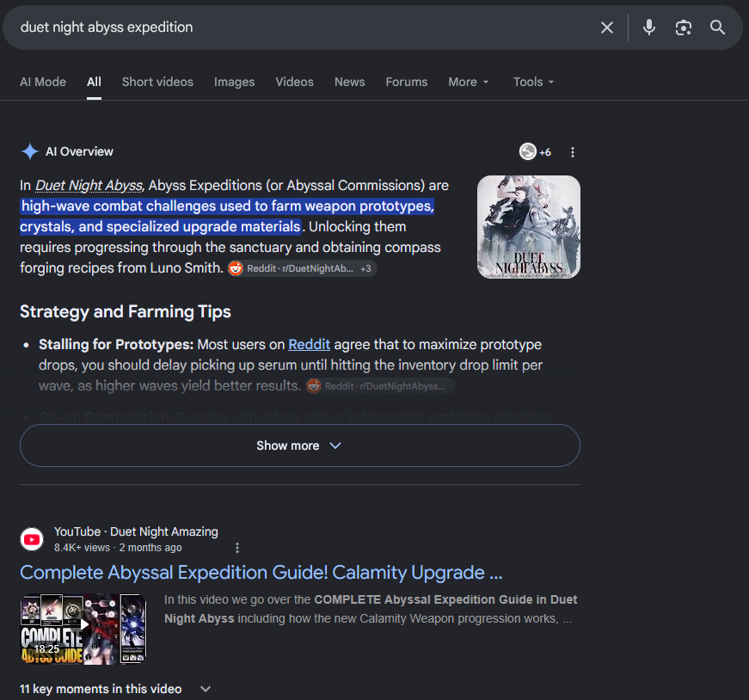Click the highlighted high-wave combat challenges text
This screenshot has height=700, width=749.
click(227, 217)
